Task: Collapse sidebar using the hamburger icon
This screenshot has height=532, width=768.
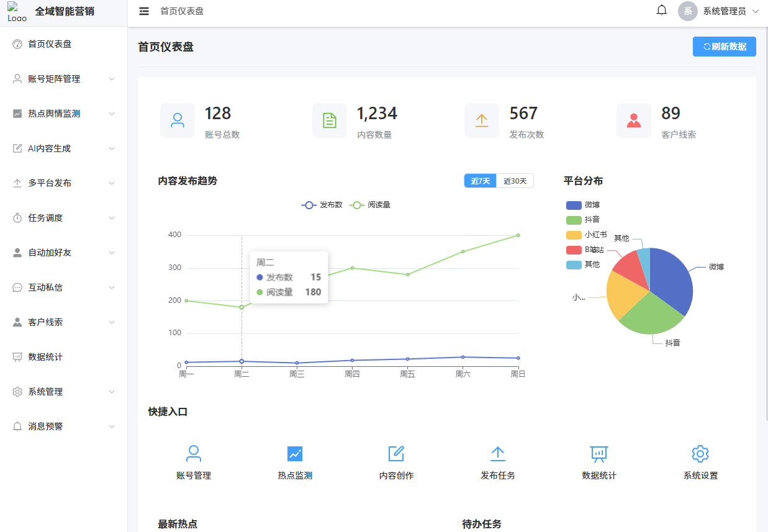Action: point(144,11)
